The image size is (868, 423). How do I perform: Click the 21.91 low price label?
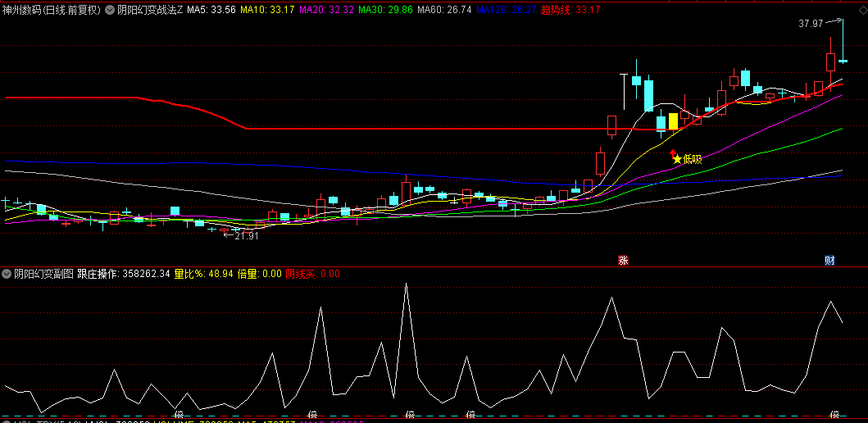click(x=247, y=236)
